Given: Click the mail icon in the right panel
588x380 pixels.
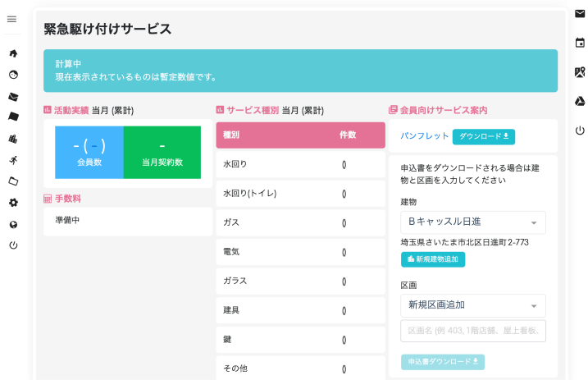Looking at the screenshot, I should click(x=580, y=14).
